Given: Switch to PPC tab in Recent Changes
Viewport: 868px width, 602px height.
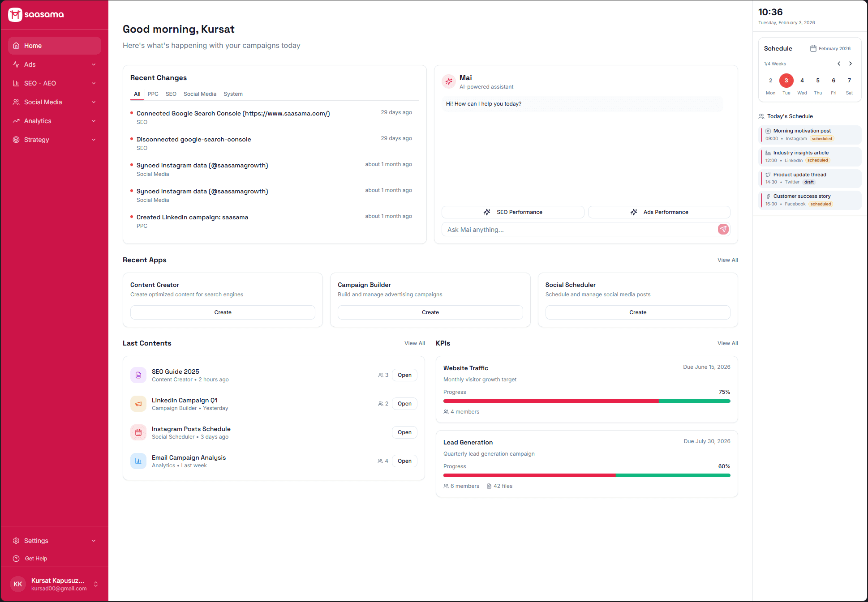Looking at the screenshot, I should pos(153,94).
